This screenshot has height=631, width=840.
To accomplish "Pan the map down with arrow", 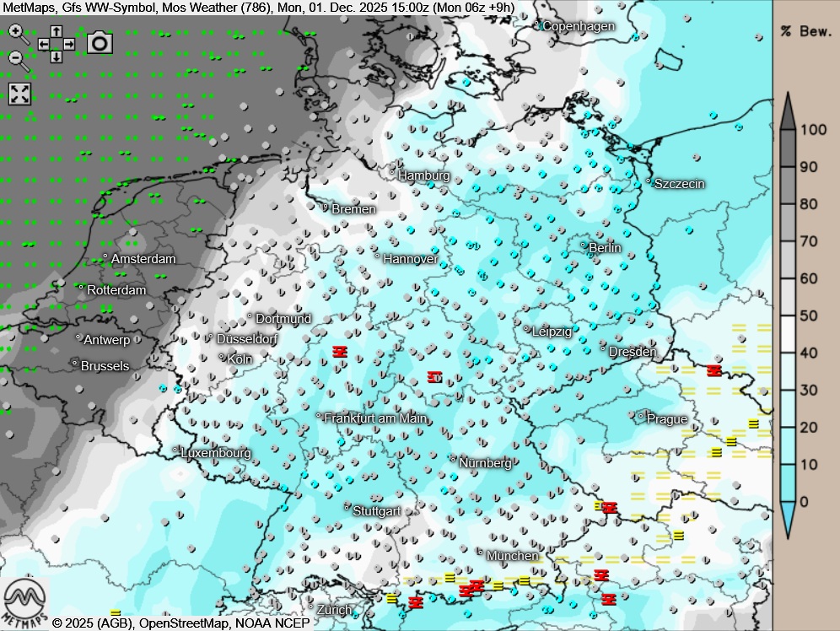I will [x=56, y=57].
